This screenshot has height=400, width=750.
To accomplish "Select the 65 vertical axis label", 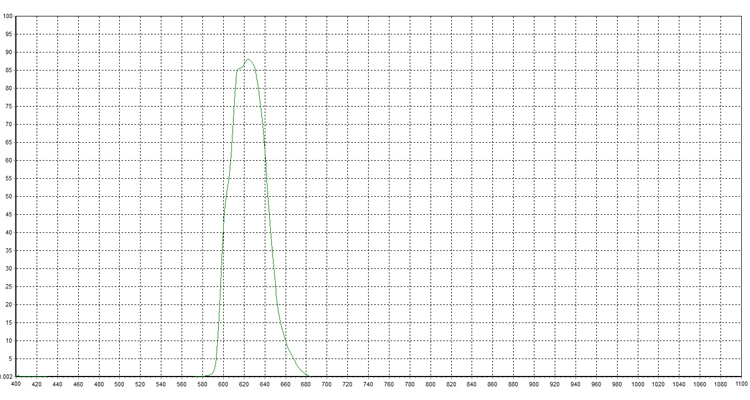I will click(x=9, y=143).
